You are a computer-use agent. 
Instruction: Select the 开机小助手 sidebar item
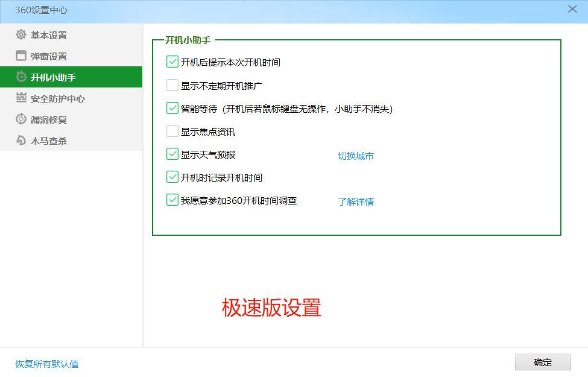tap(71, 77)
